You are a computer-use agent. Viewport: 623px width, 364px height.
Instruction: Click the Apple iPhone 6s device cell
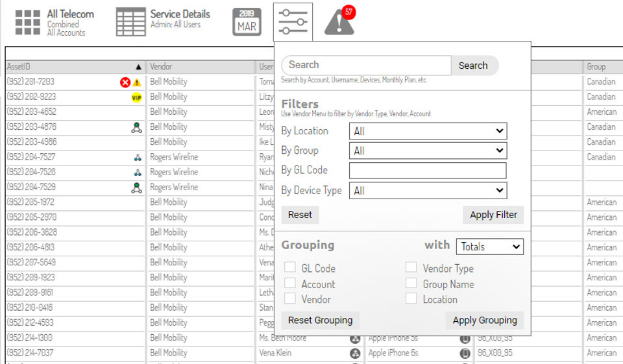point(393,353)
